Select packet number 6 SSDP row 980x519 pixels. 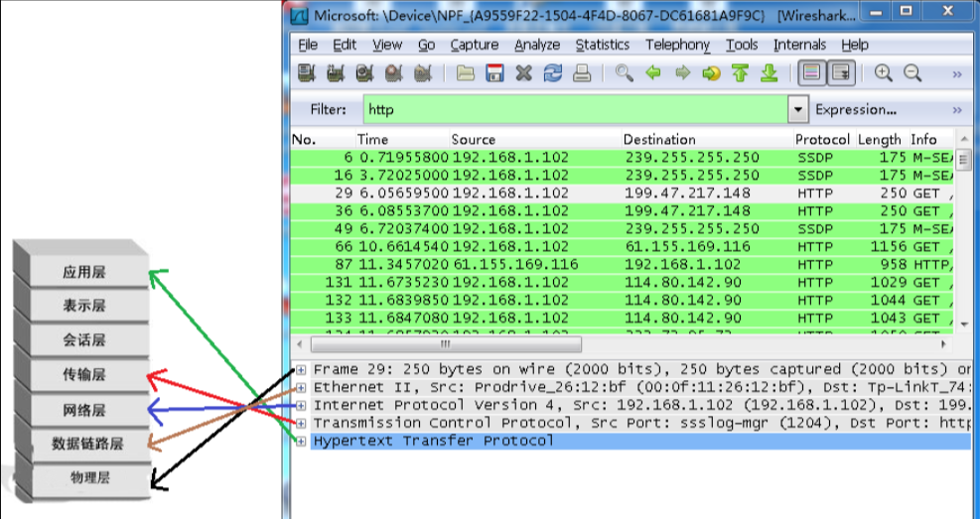tap(623, 158)
